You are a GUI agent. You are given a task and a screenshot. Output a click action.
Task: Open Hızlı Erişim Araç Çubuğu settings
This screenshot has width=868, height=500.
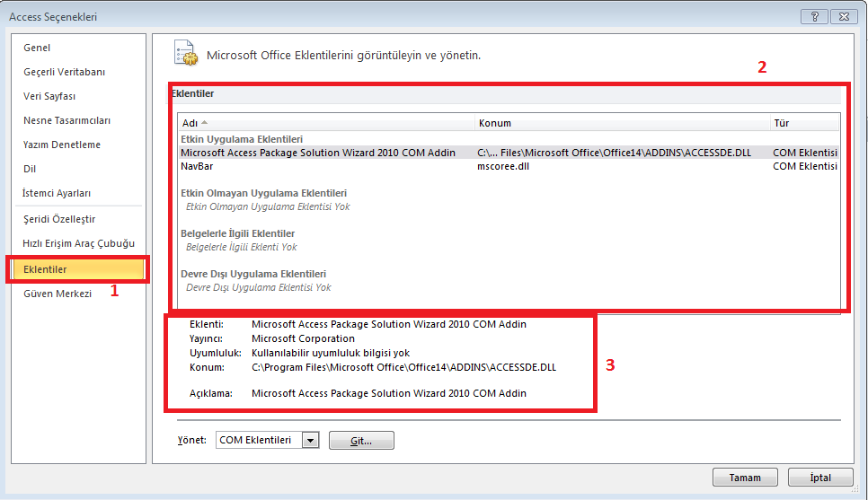pyautogui.click(x=78, y=243)
